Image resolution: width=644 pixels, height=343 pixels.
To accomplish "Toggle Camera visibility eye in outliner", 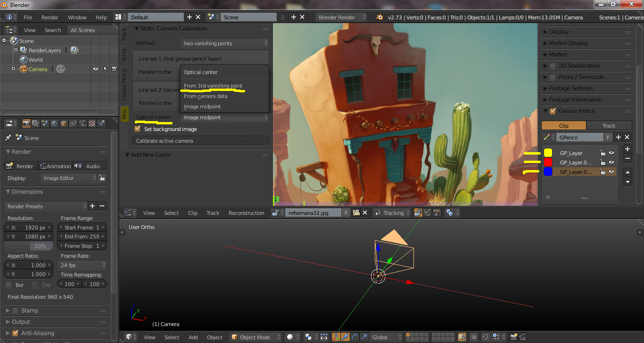I will (x=96, y=69).
